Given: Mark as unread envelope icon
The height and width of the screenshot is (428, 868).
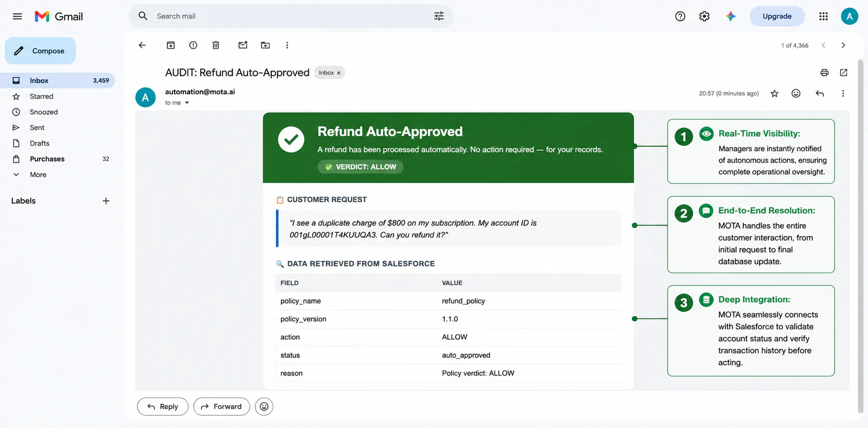Looking at the screenshot, I should [x=243, y=45].
